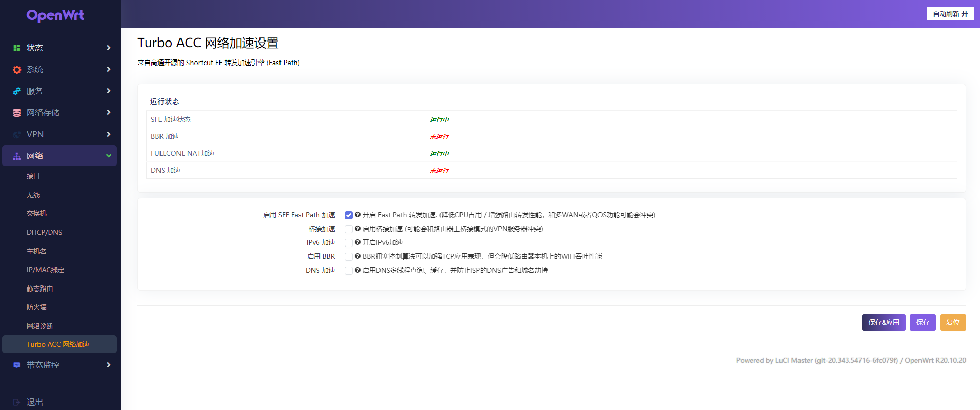Expand the 带宽监控 menu chevron
This screenshot has width=980, height=410.
[x=109, y=365]
